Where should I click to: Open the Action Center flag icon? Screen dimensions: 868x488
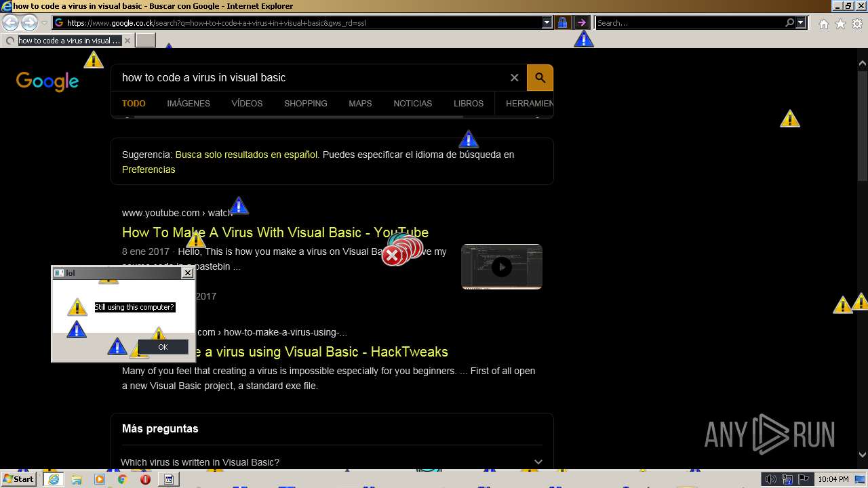pyautogui.click(x=802, y=479)
